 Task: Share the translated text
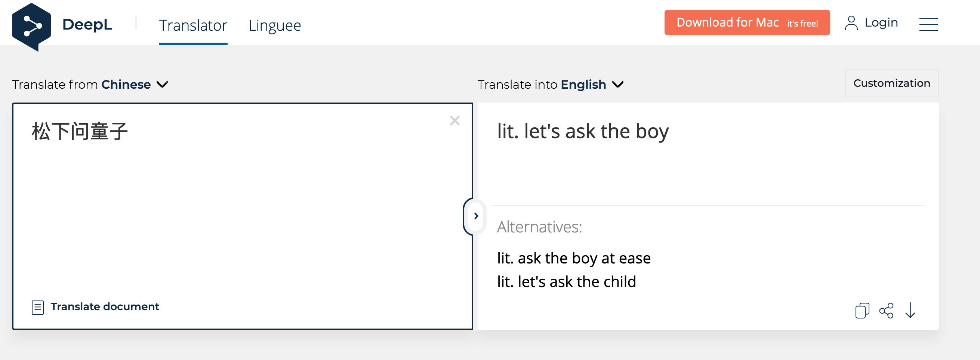pos(886,311)
